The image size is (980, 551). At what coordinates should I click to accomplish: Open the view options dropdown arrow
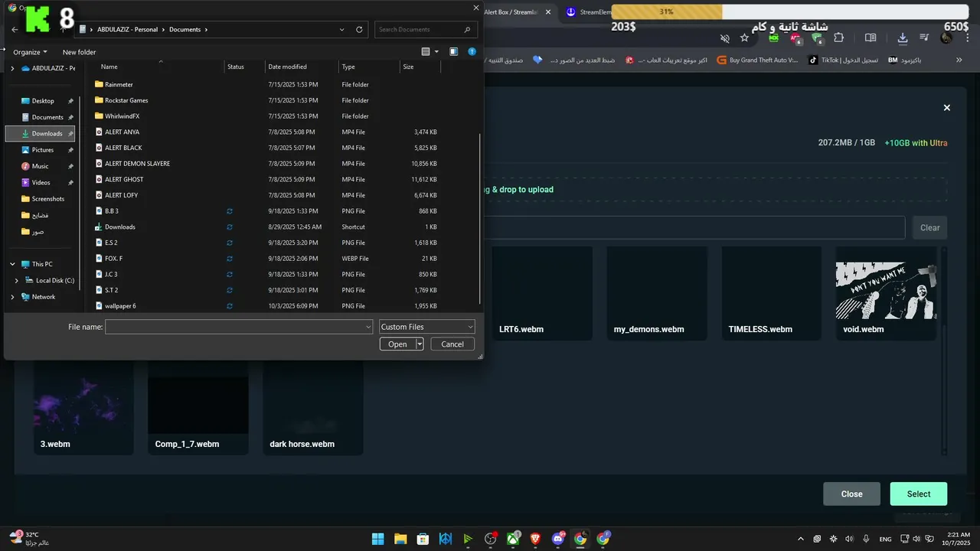tap(436, 52)
